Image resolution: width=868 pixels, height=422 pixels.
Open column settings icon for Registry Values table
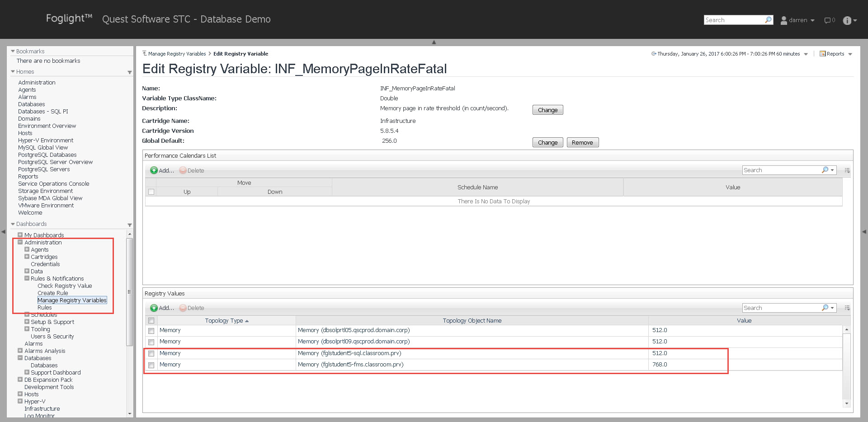tap(847, 308)
